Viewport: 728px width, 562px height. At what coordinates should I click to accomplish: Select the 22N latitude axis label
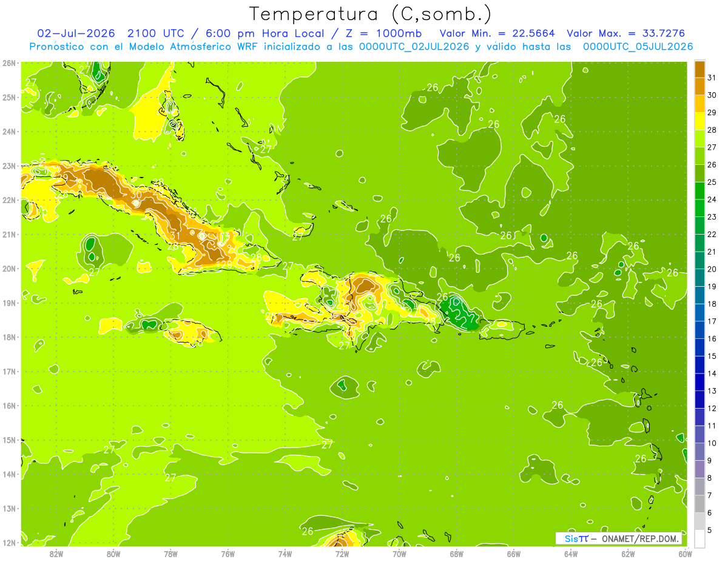(9, 199)
